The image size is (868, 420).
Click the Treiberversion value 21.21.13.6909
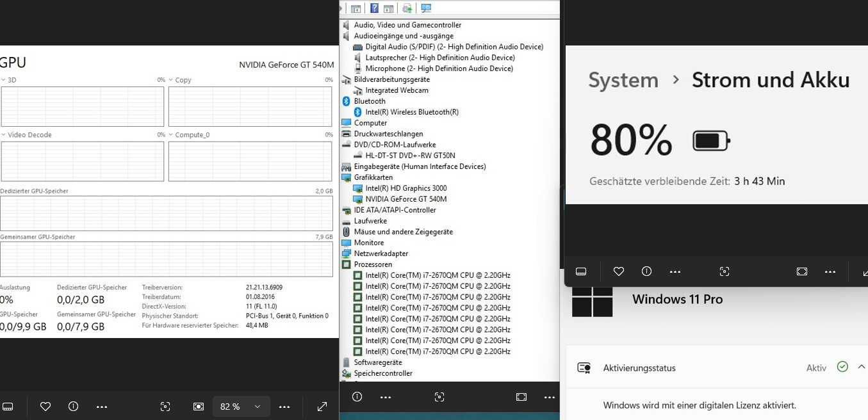click(x=264, y=288)
